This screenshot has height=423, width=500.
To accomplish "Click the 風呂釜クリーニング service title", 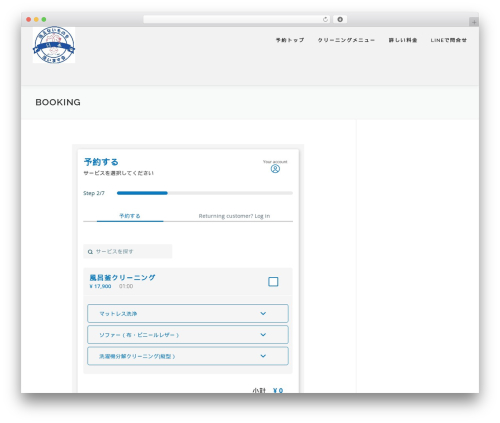I will point(122,277).
